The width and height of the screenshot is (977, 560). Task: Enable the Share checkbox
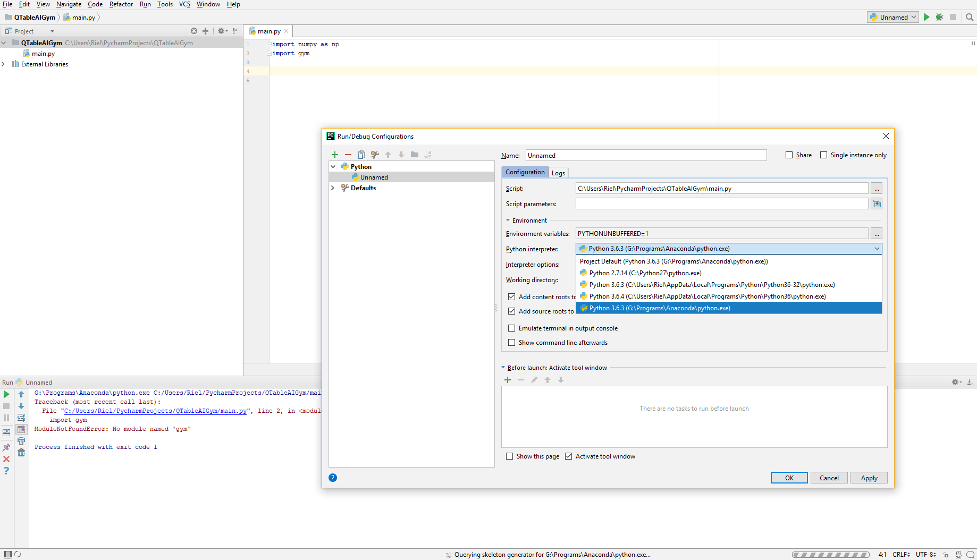pos(789,155)
